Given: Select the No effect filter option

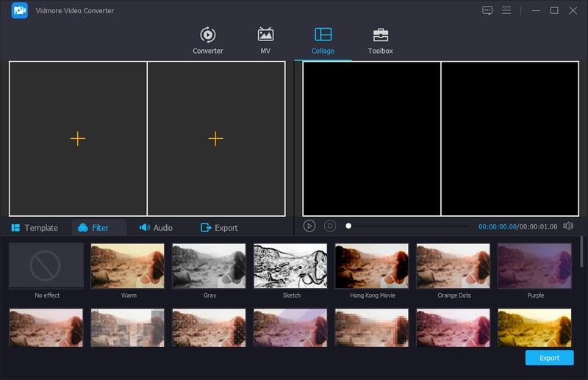Looking at the screenshot, I should coord(46,266).
